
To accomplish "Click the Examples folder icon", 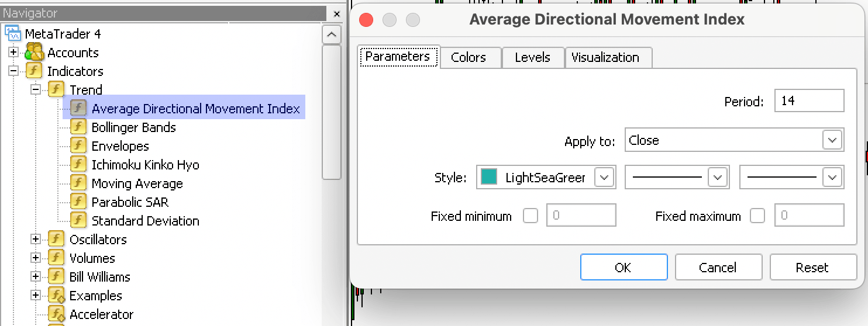I will [x=57, y=295].
